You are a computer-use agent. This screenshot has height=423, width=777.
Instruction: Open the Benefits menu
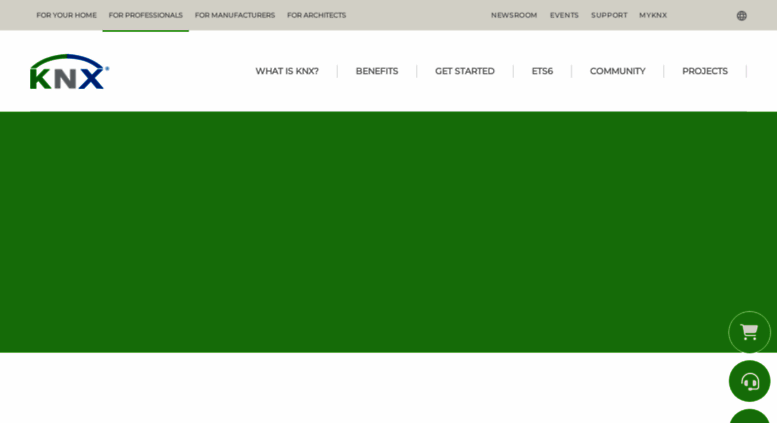pos(377,71)
